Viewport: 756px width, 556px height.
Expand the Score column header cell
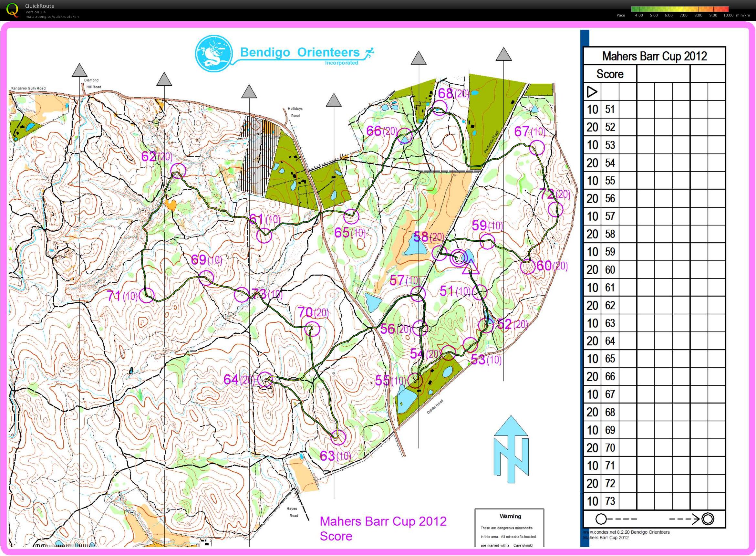coord(609,74)
